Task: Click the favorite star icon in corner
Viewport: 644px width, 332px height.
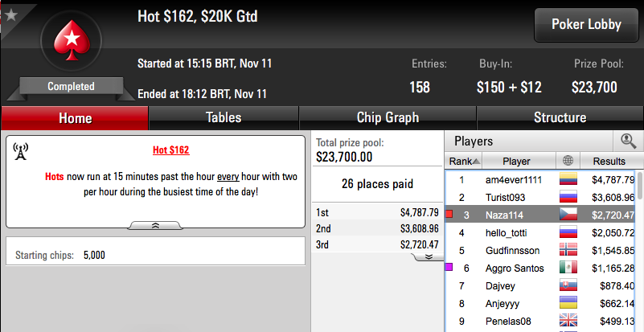Action: (11, 15)
